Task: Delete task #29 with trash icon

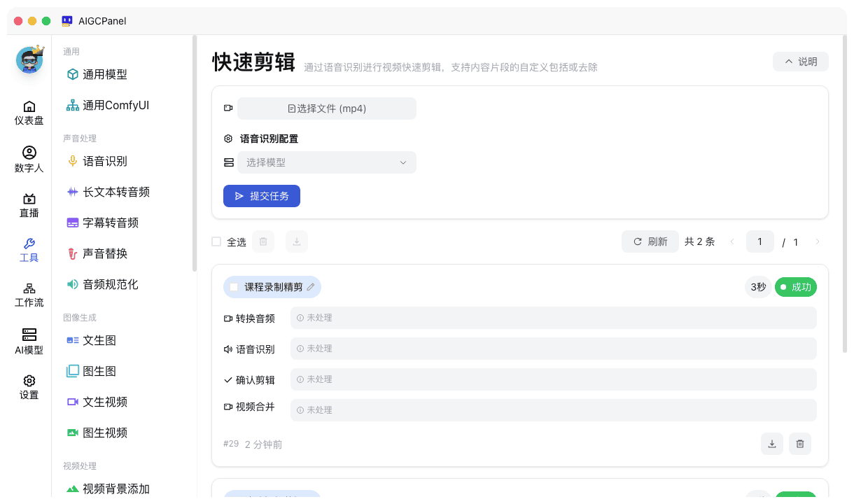Action: (800, 444)
